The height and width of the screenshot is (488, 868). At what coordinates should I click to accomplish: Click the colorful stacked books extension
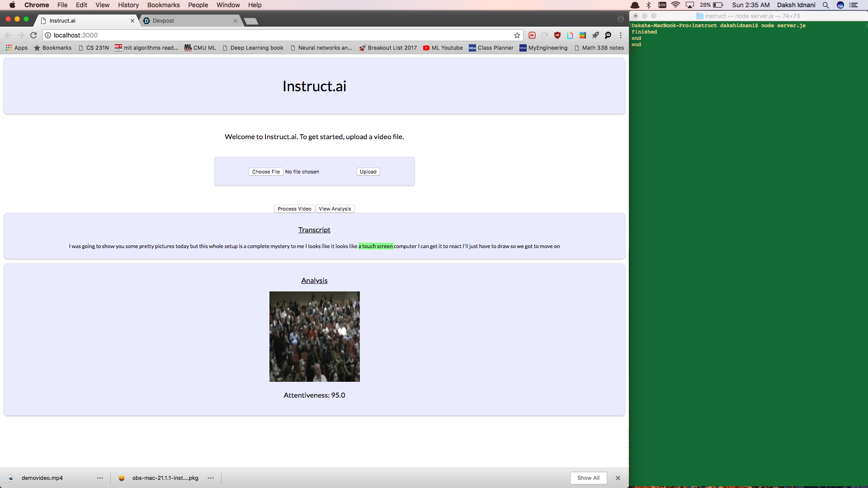[583, 35]
